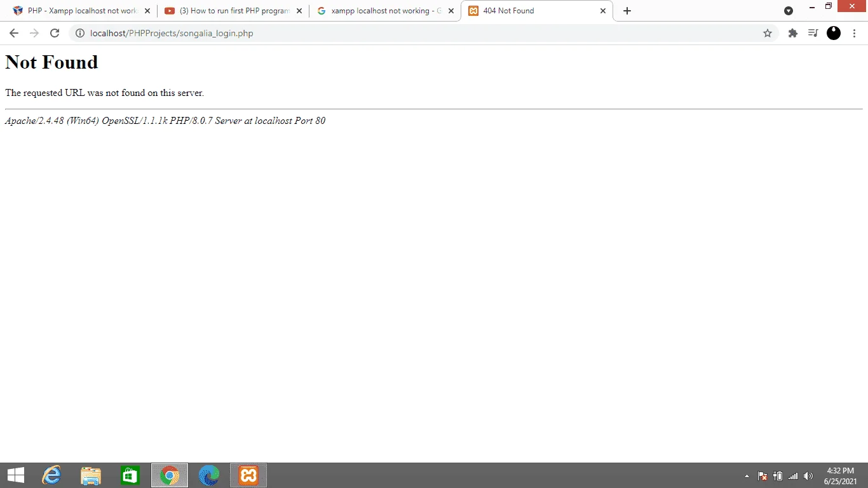Open the volume speaker tray icon
This screenshot has width=868, height=488.
click(x=808, y=476)
